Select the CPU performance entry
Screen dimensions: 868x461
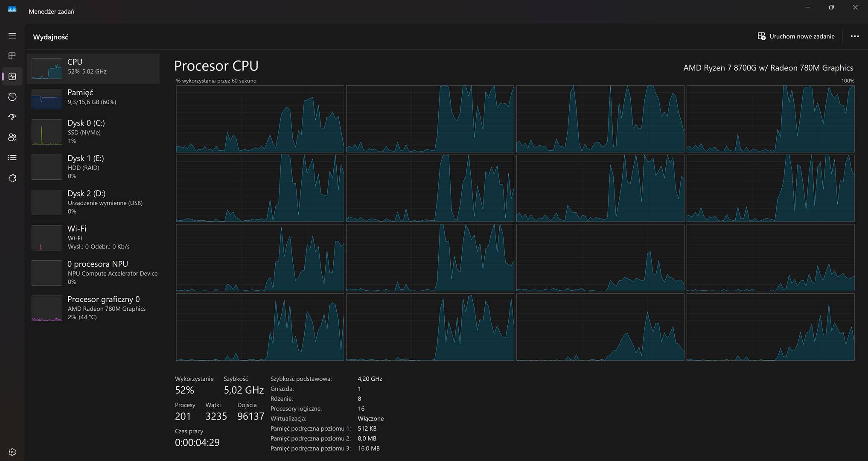click(93, 68)
